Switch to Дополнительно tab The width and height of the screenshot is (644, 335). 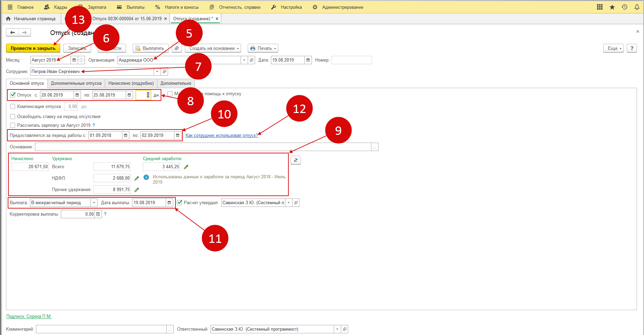pyautogui.click(x=176, y=83)
